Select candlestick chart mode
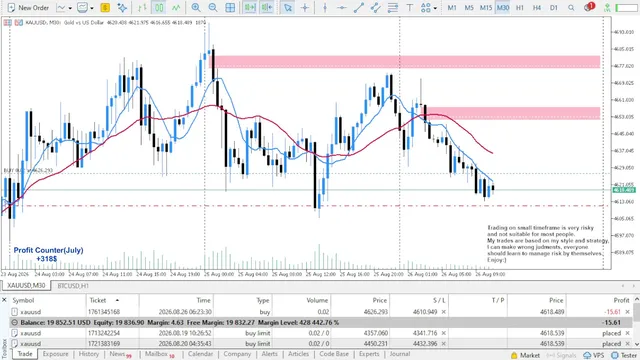Screen dimensions: 640x360 coord(159,8)
